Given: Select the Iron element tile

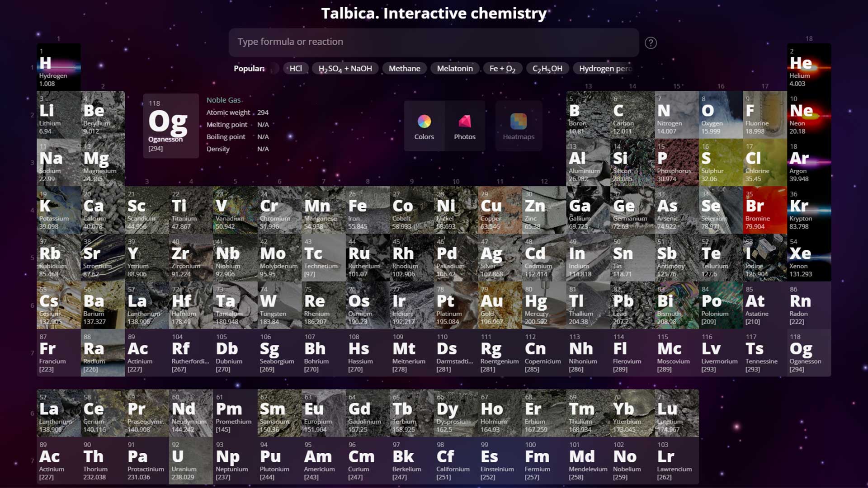Looking at the screenshot, I should point(368,210).
